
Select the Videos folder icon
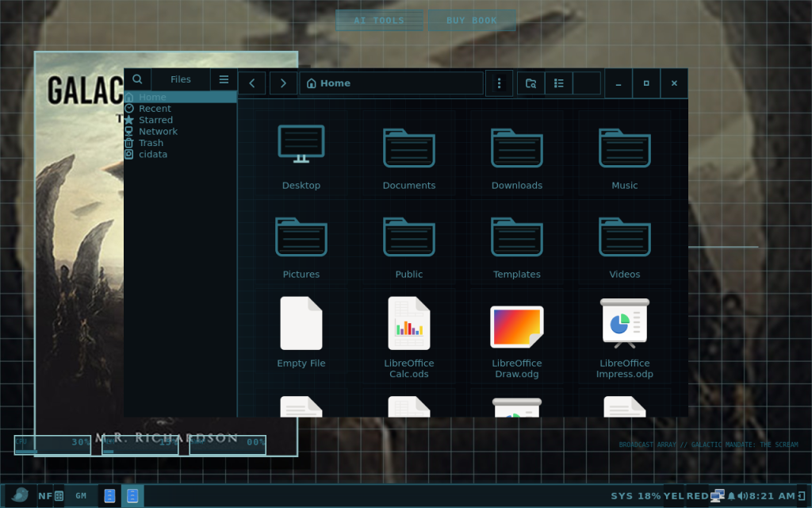625,237
